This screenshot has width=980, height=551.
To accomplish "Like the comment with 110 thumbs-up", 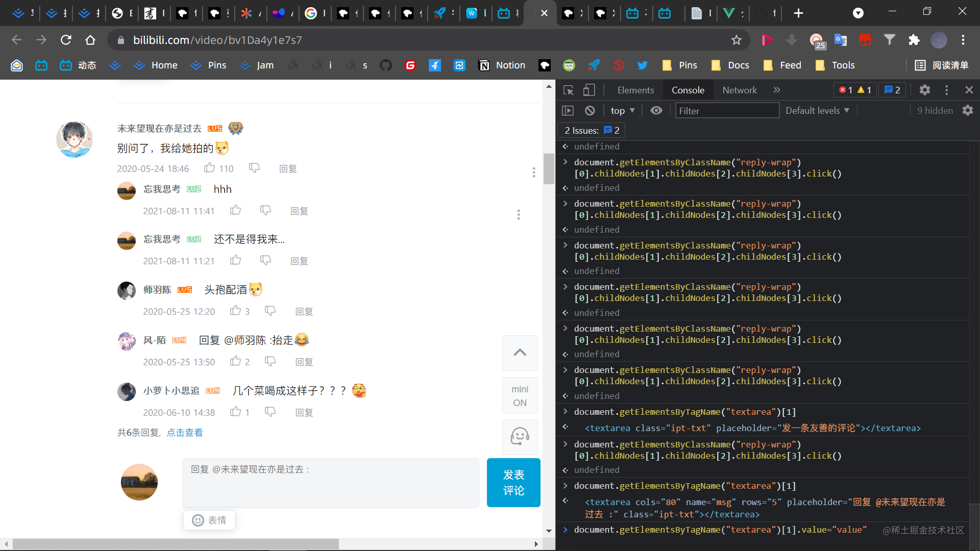I will click(210, 168).
